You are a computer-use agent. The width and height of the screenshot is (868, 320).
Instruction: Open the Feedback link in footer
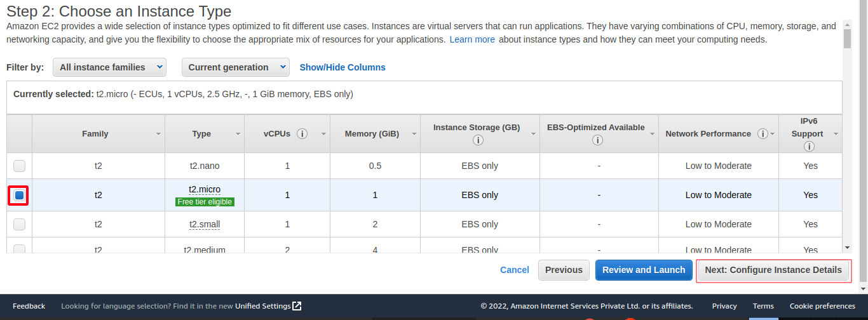click(x=29, y=306)
